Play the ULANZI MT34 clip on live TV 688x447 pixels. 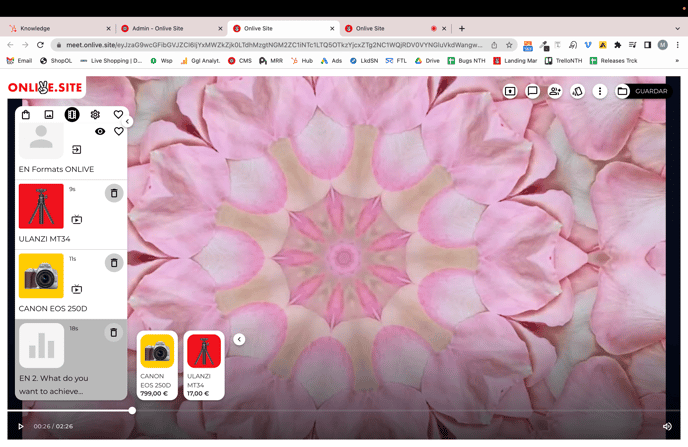(x=76, y=219)
